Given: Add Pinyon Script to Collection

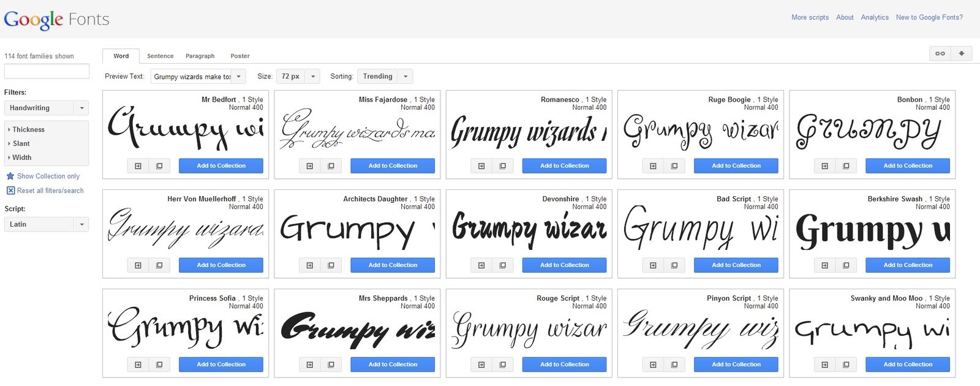Looking at the screenshot, I should coord(736,365).
